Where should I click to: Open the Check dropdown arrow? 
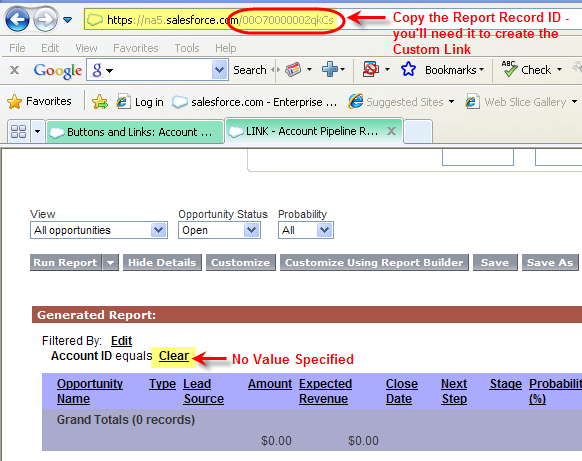tap(559, 69)
